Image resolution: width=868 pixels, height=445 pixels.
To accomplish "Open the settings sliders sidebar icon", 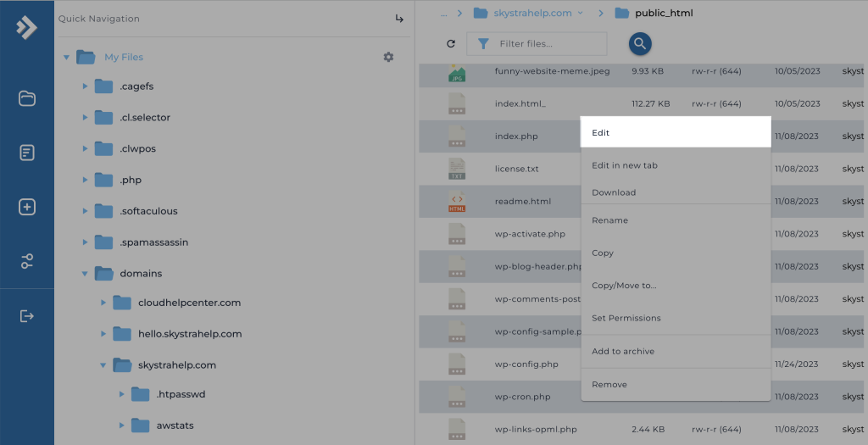I will [x=26, y=261].
